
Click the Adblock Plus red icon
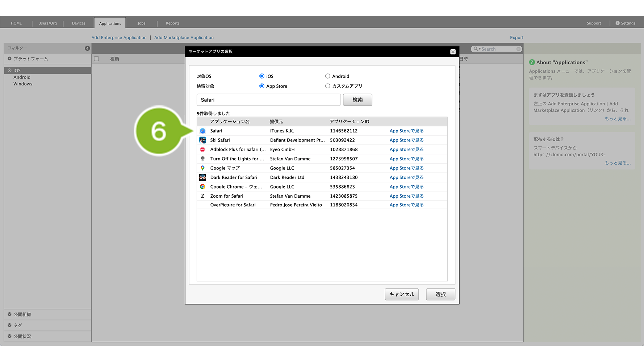tap(202, 150)
